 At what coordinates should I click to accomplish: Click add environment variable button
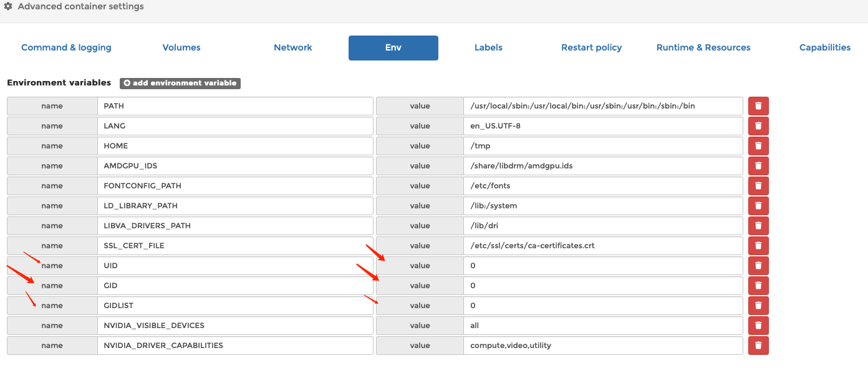[180, 83]
